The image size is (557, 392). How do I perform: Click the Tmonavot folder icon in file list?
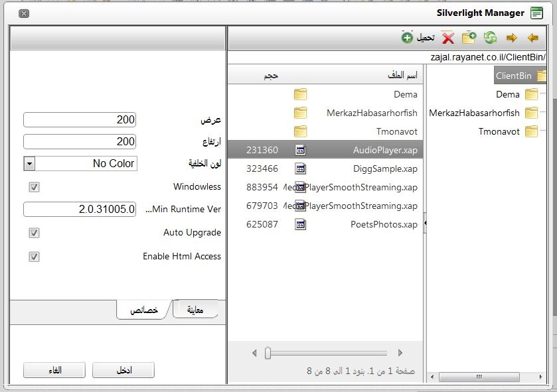pyautogui.click(x=300, y=131)
